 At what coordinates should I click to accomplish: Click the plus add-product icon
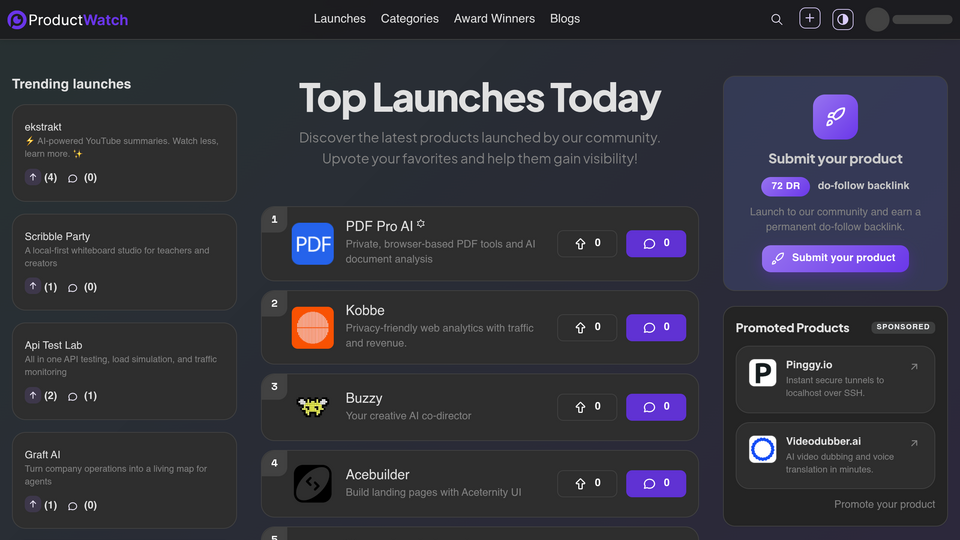point(809,18)
